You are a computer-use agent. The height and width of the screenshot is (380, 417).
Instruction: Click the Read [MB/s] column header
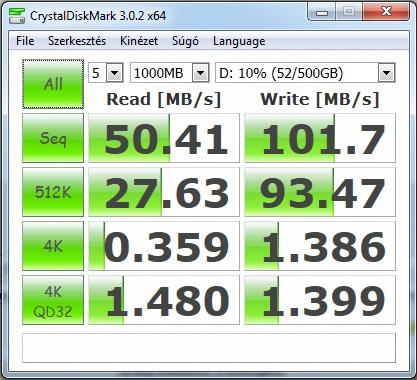(164, 99)
